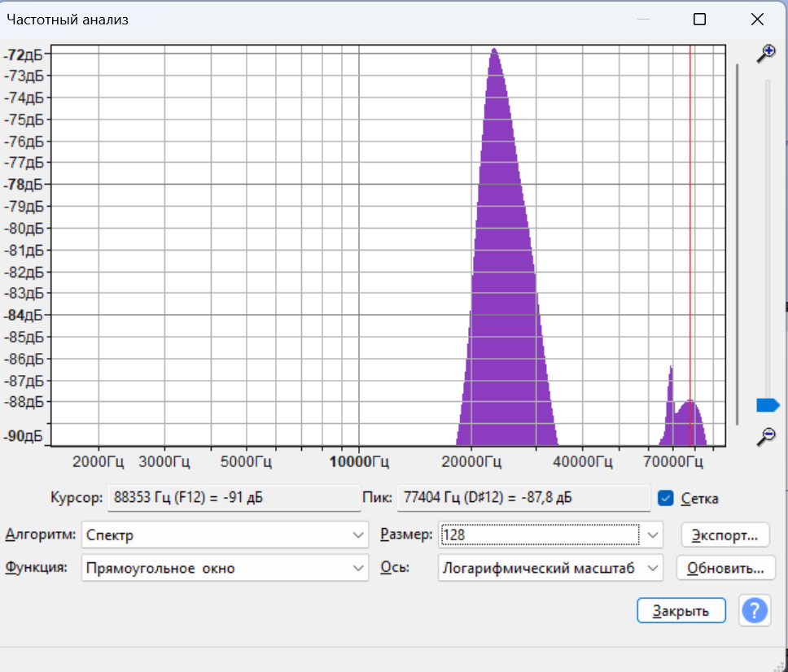Click the 20000Гц frequency axis label
Screen dimensions: 788x672
point(471,461)
